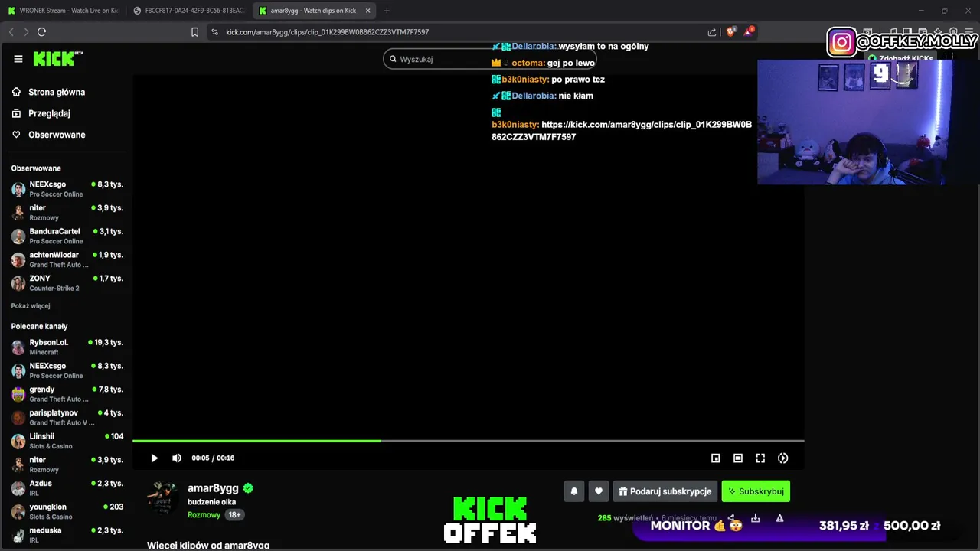Open site information icon in address bar
Viewport: 980px width, 551px height.
[x=214, y=31]
